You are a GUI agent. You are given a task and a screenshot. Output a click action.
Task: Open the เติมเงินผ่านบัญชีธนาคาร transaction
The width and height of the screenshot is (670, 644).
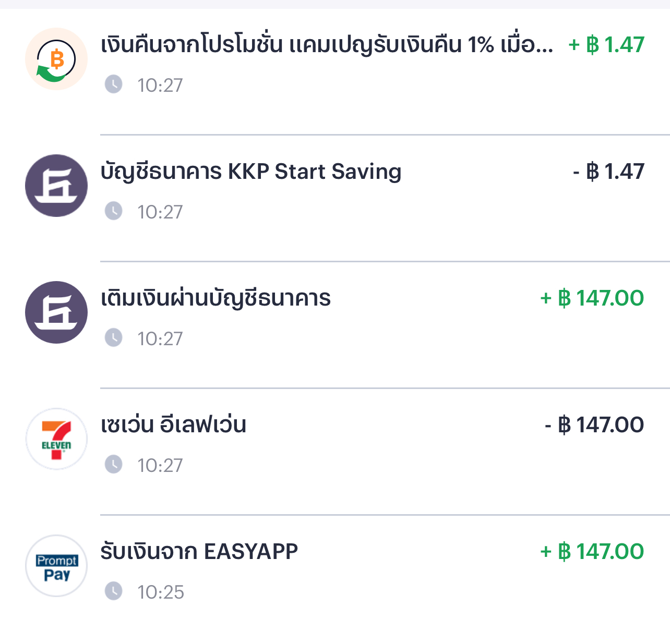pyautogui.click(x=216, y=298)
